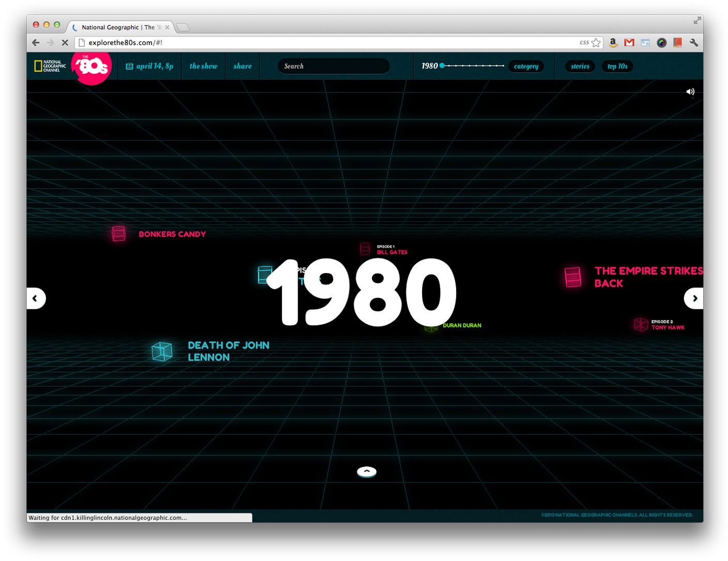Viewport: 728px width, 561px height.
Task: Open "the show" menu item
Action: (204, 66)
